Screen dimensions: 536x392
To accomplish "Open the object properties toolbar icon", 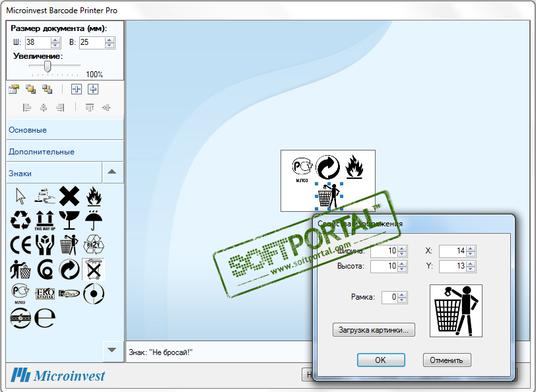I will [14, 89].
